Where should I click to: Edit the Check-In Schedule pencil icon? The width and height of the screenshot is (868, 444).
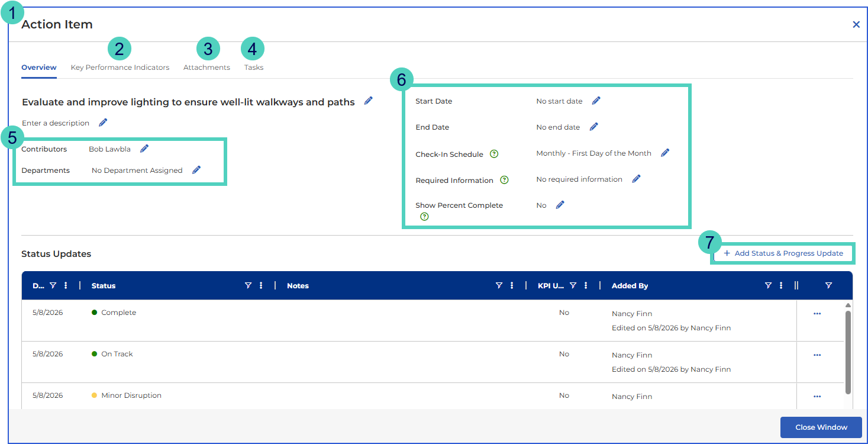point(665,153)
